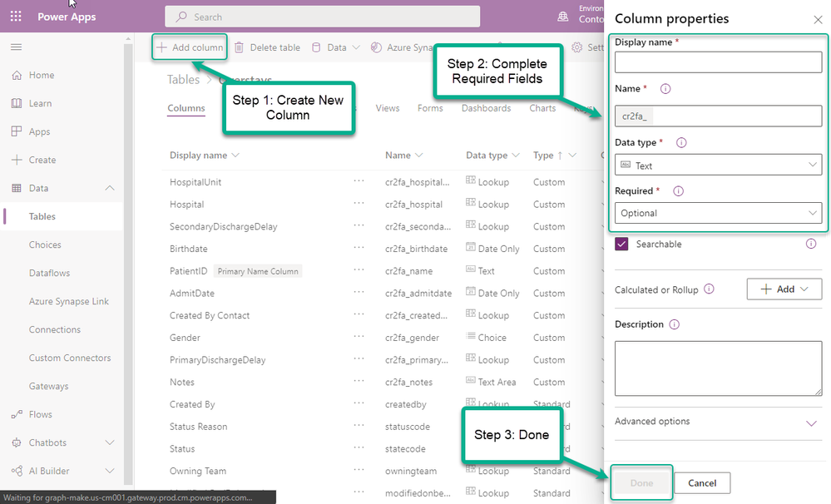The image size is (831, 504).
Task: Click the search magnifier icon
Action: (x=181, y=17)
